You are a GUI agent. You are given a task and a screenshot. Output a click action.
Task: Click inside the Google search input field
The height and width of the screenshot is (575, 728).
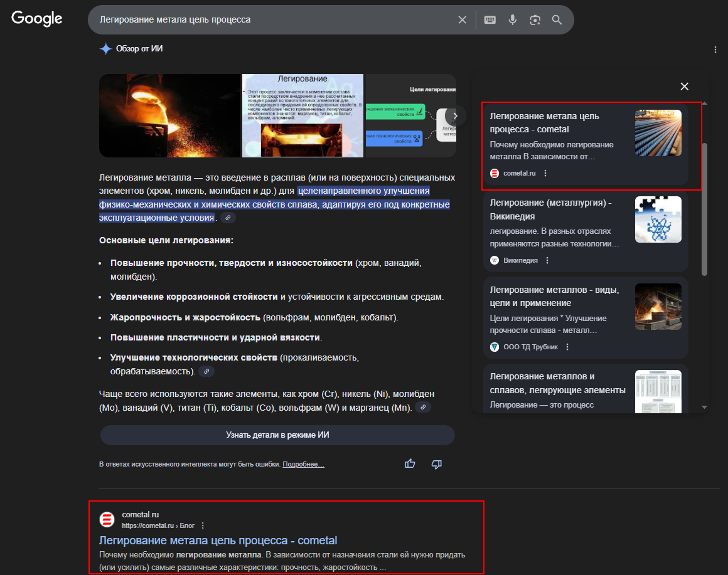click(x=270, y=20)
